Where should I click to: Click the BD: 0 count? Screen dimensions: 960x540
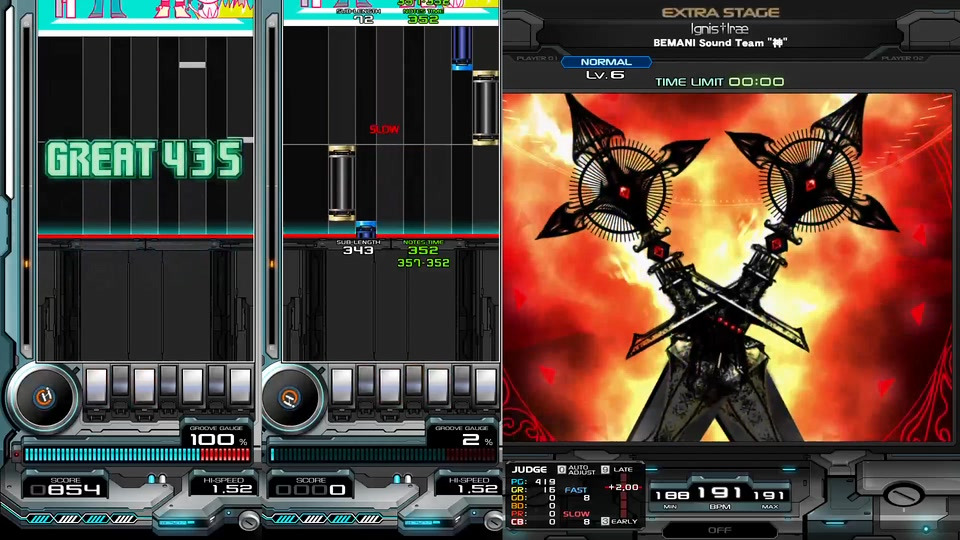pos(533,506)
